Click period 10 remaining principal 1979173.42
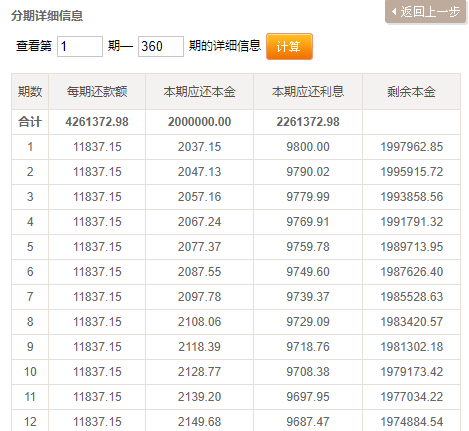Viewport: 469px width, 431px height. (x=412, y=372)
